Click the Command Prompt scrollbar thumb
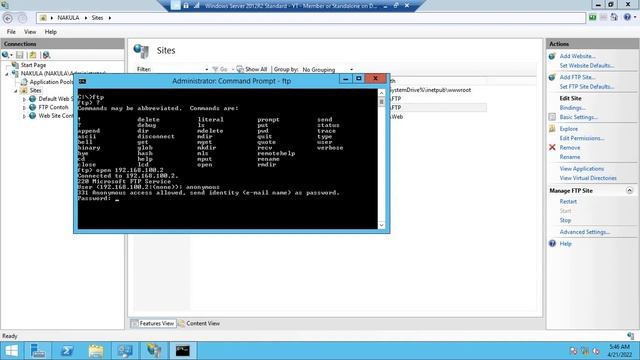640x360 pixels. point(381,102)
